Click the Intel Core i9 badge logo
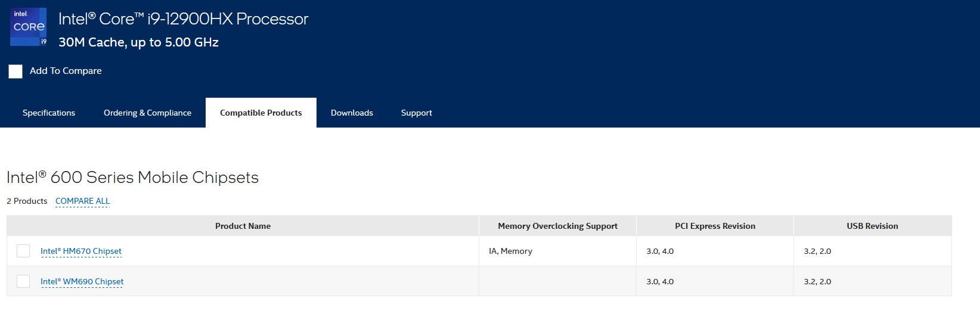Viewport: 980px width, 326px height. click(x=29, y=27)
